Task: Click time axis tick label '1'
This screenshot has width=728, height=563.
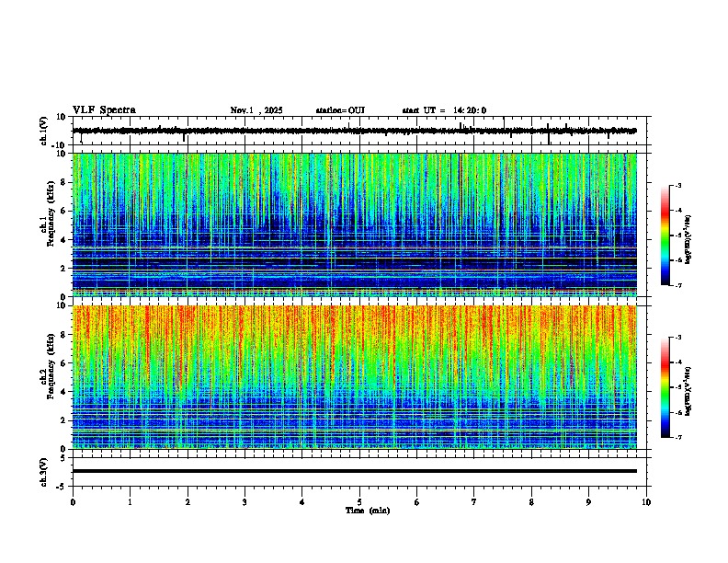Action: click(130, 501)
